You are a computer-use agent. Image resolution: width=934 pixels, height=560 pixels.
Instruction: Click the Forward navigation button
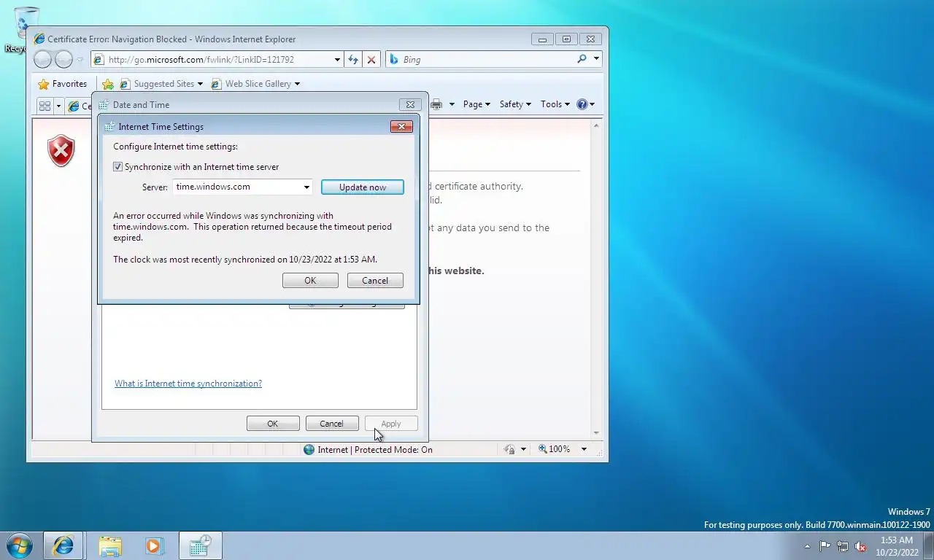pos(64,60)
